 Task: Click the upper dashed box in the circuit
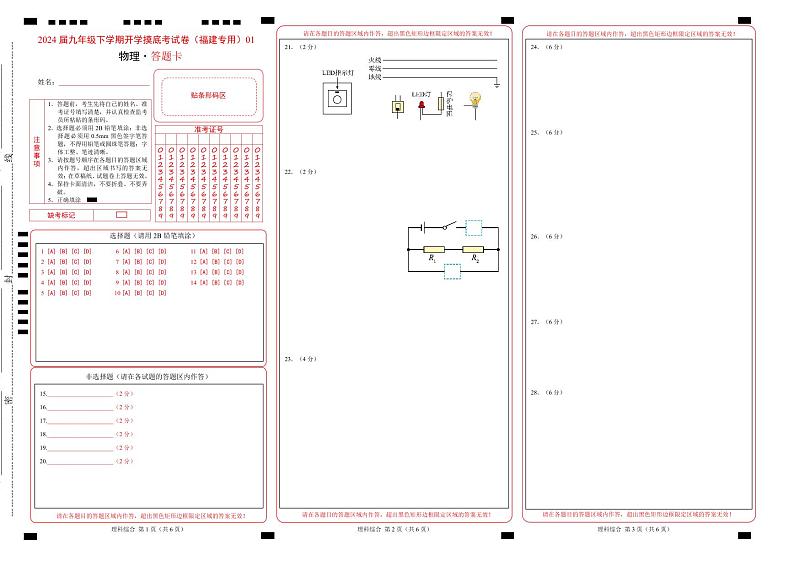[x=473, y=228]
